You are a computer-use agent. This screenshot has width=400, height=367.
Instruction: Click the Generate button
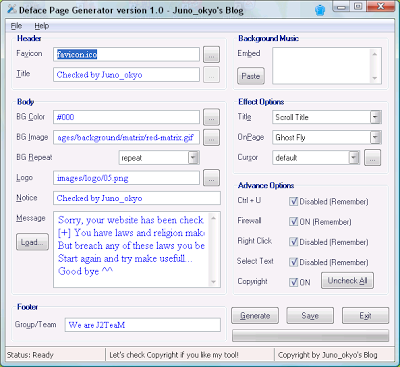(255, 315)
